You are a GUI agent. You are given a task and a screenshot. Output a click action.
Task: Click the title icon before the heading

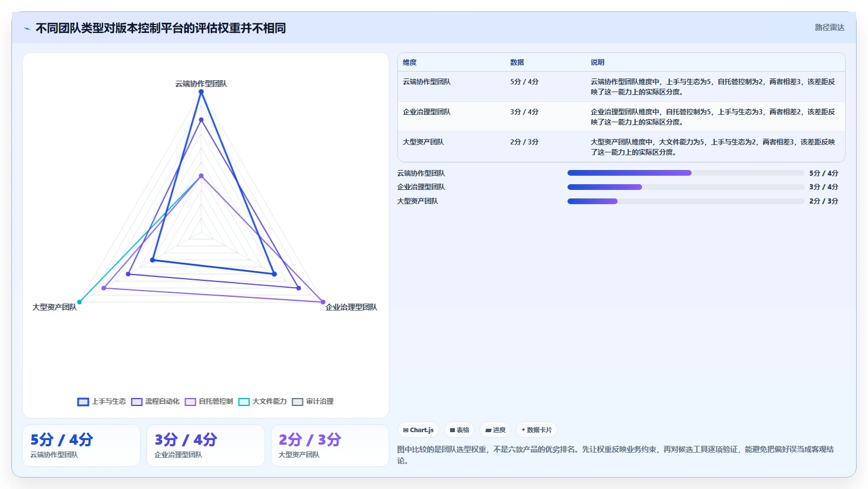pyautogui.click(x=27, y=28)
